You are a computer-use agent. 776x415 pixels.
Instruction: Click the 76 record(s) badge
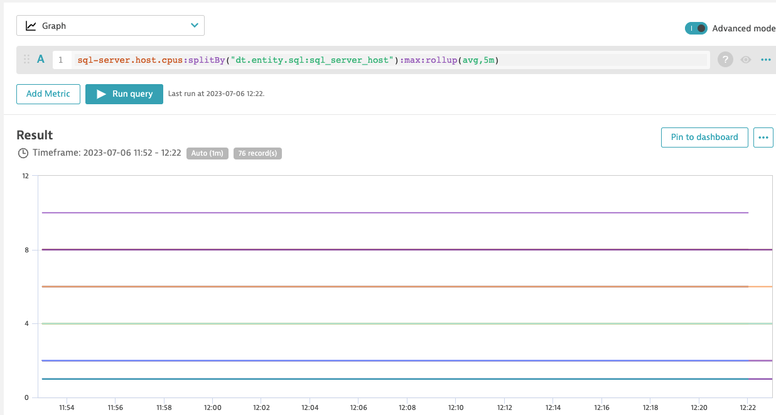pos(257,153)
